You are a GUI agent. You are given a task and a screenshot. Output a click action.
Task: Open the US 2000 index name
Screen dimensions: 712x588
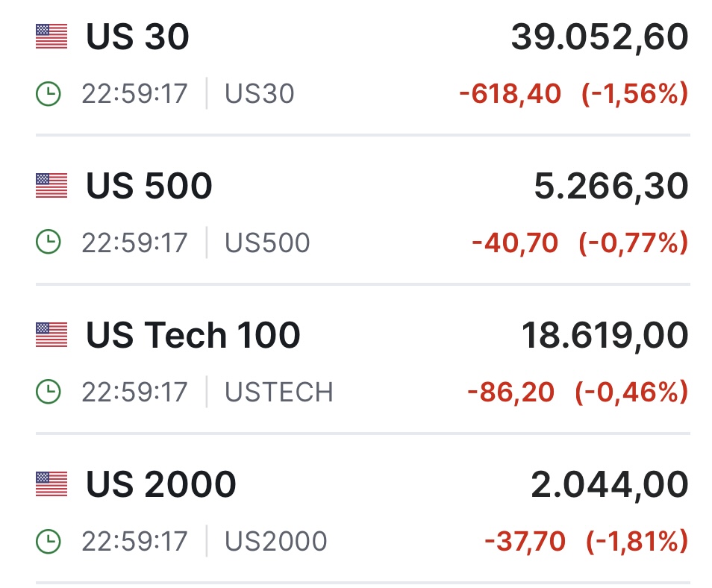(161, 485)
